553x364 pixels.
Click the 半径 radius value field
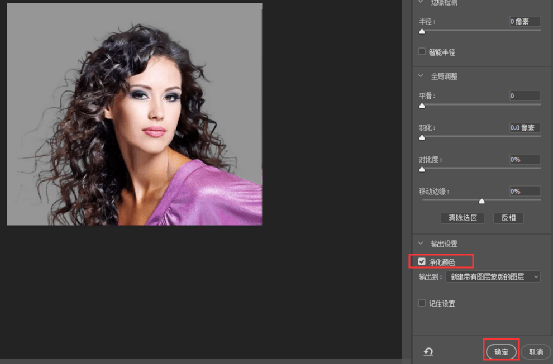click(x=525, y=22)
